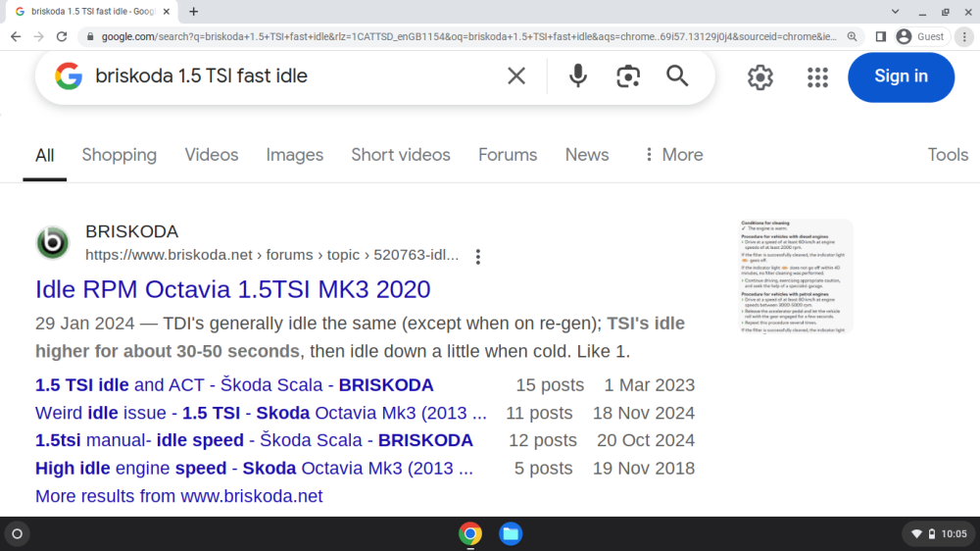Click the BRISKODA site name text
The image size is (980, 551).
click(132, 231)
